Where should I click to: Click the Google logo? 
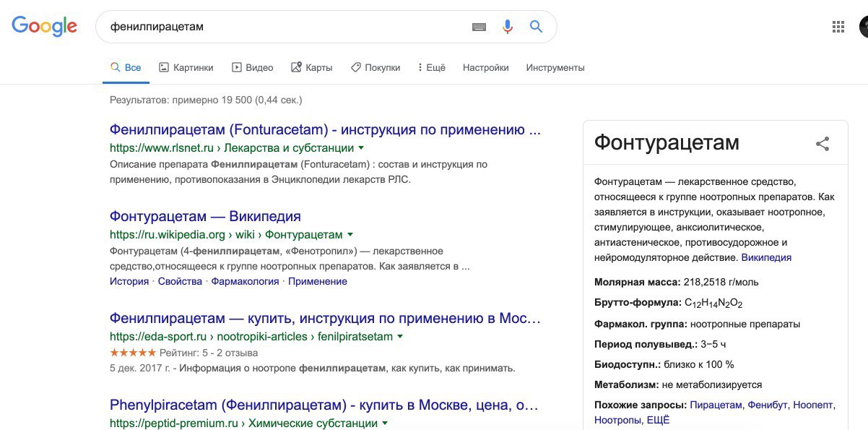coord(44,27)
